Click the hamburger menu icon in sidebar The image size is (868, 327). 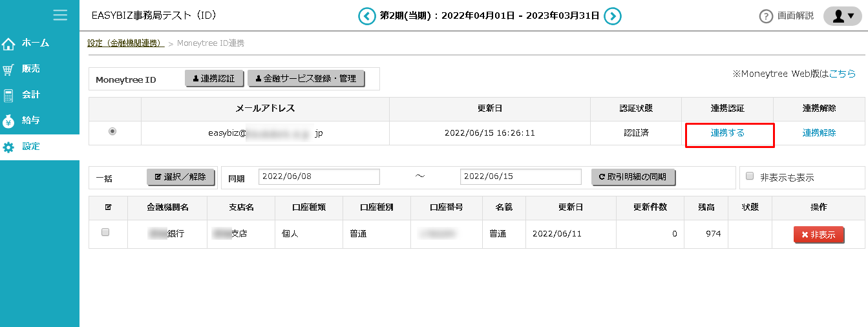[60, 15]
